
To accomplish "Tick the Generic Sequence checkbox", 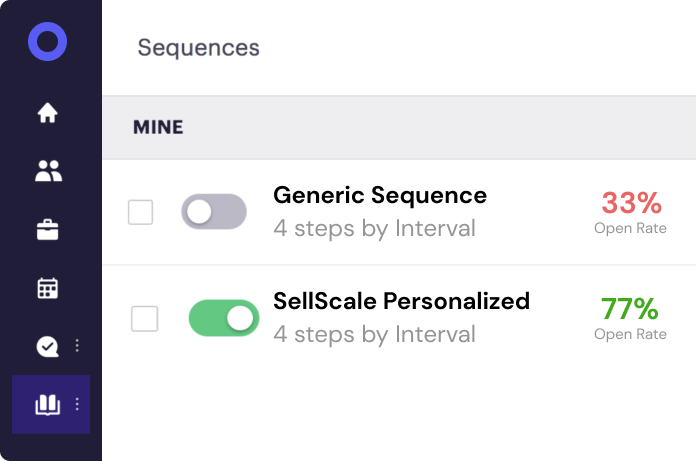I will click(141, 212).
